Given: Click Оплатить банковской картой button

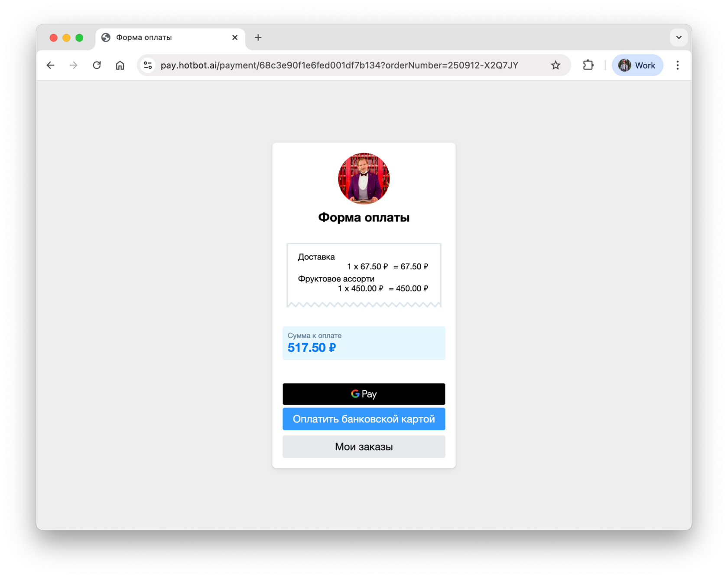Looking at the screenshot, I should 364,419.
